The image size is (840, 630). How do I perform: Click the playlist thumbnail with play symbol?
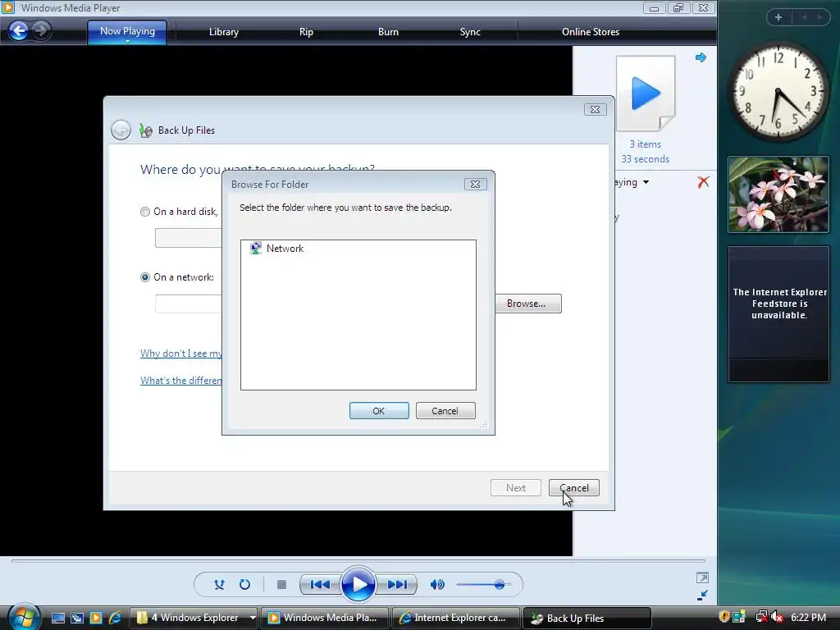646,94
